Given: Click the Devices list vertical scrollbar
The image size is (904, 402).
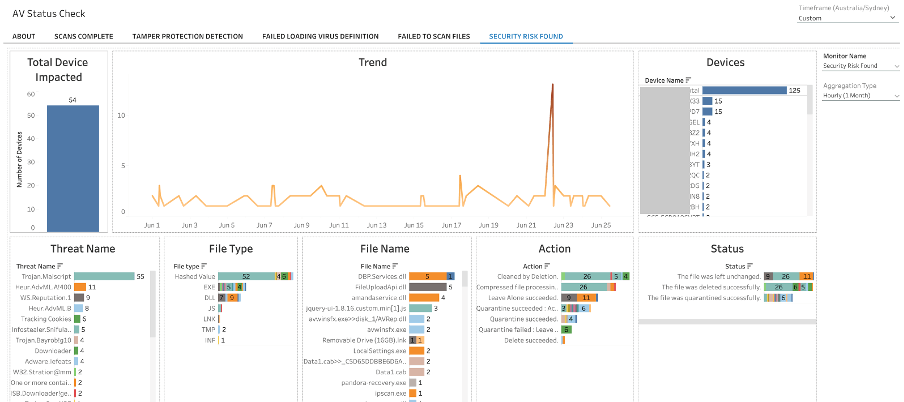Looking at the screenshot, I should 809,99.
